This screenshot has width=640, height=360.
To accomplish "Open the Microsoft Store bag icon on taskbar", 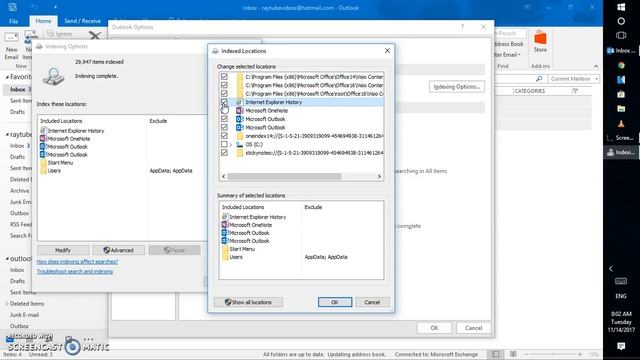I will [621, 94].
